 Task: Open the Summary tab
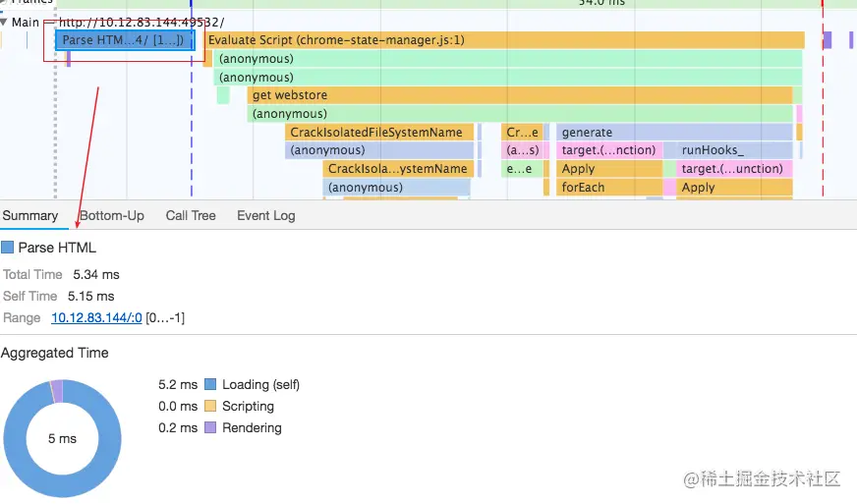(30, 216)
